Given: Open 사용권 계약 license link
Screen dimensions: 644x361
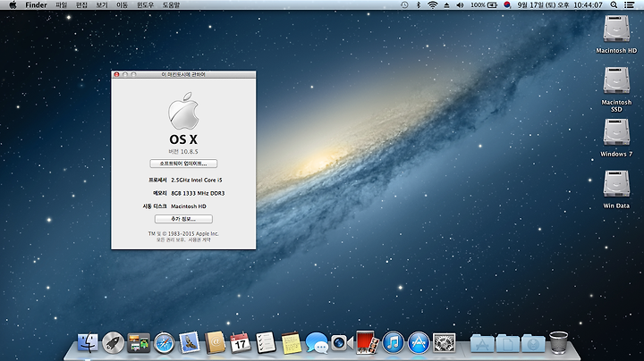Looking at the screenshot, I should (x=199, y=239).
